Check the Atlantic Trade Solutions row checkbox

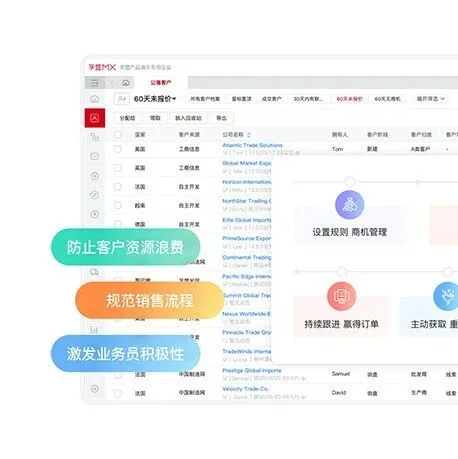118,149
